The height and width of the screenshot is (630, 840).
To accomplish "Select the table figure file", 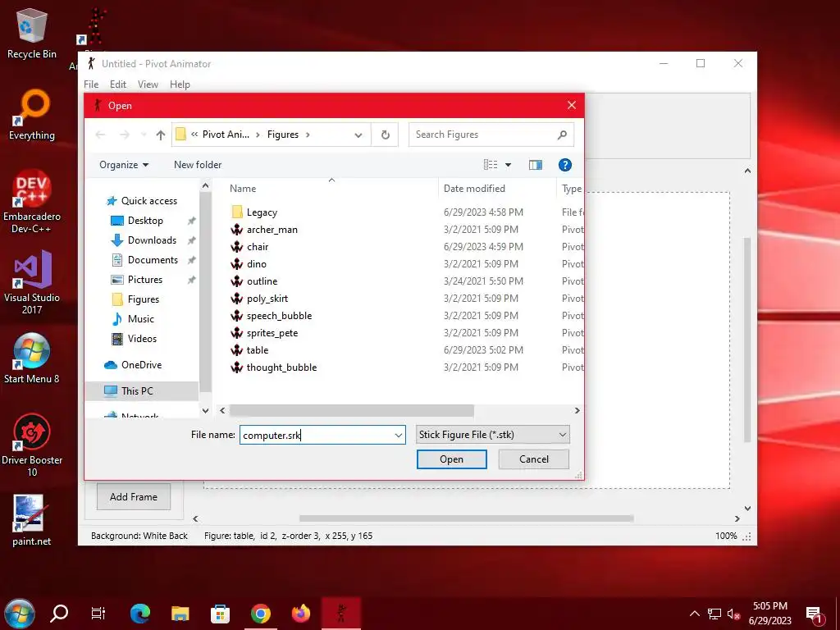I will 257,349.
